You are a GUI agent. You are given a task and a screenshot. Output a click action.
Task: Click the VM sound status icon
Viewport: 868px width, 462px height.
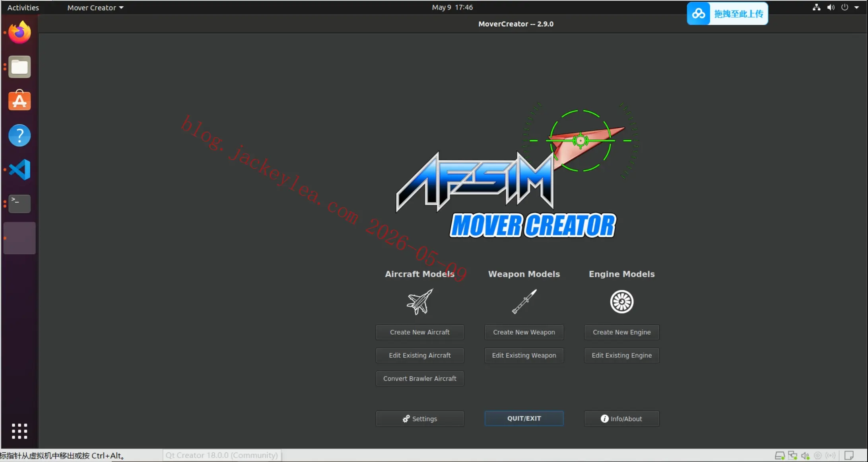pyautogui.click(x=805, y=455)
